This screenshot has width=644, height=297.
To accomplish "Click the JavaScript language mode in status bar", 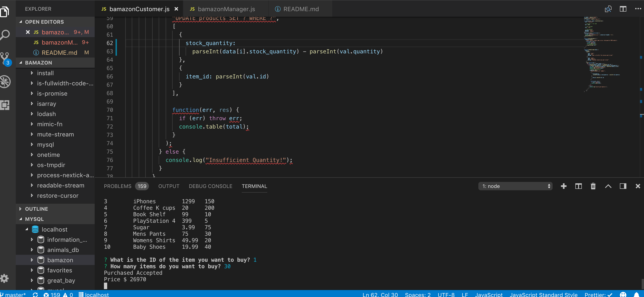I will (489, 294).
